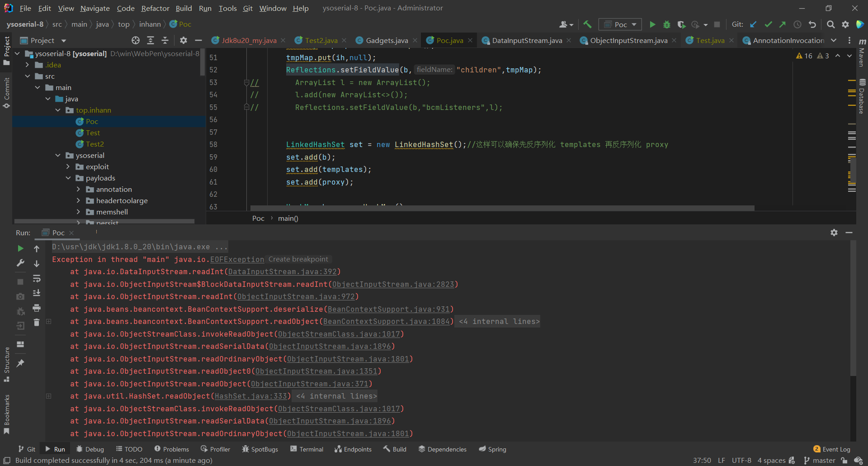
Task: Click the Git commit checkmark icon
Action: coord(768,24)
